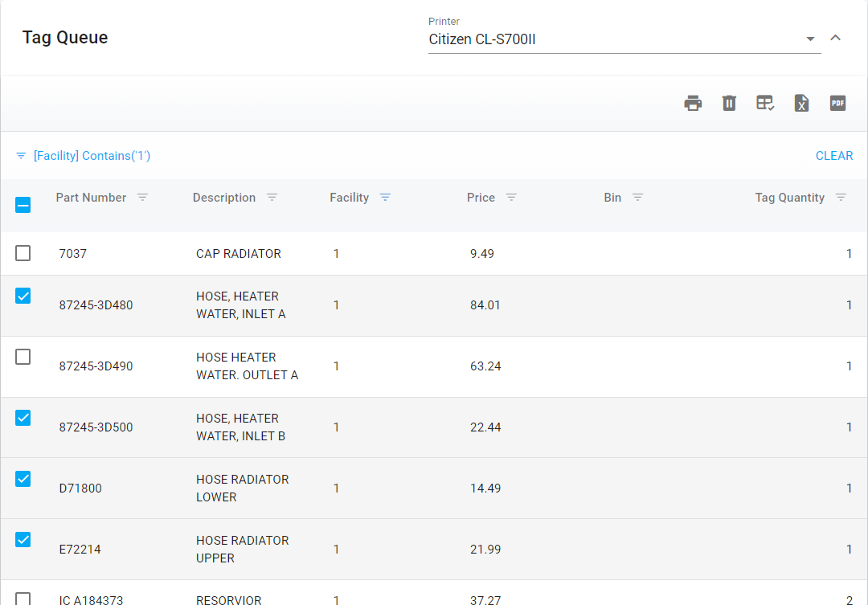Screen dimensions: 868x605
Task: Click the table select-all check icon
Action: tap(765, 103)
